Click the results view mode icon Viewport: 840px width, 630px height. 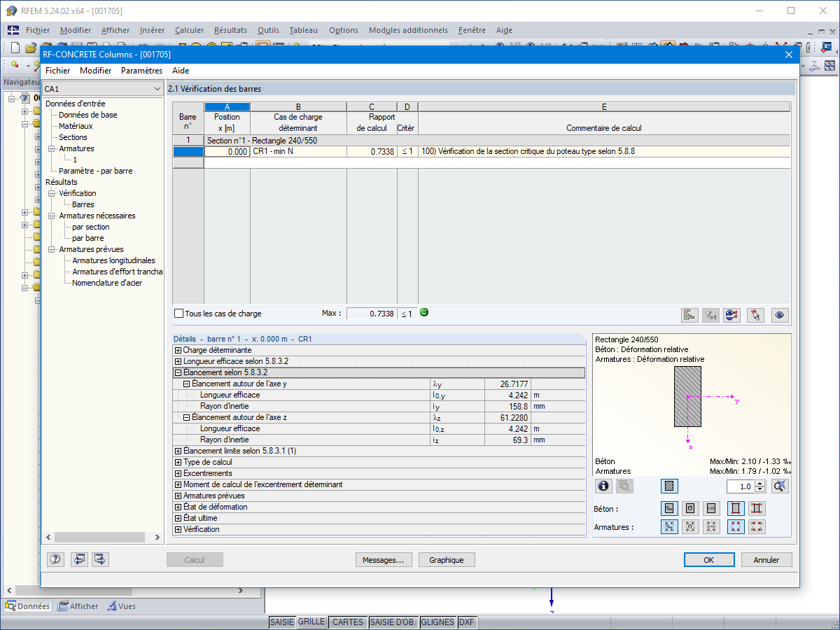point(732,315)
